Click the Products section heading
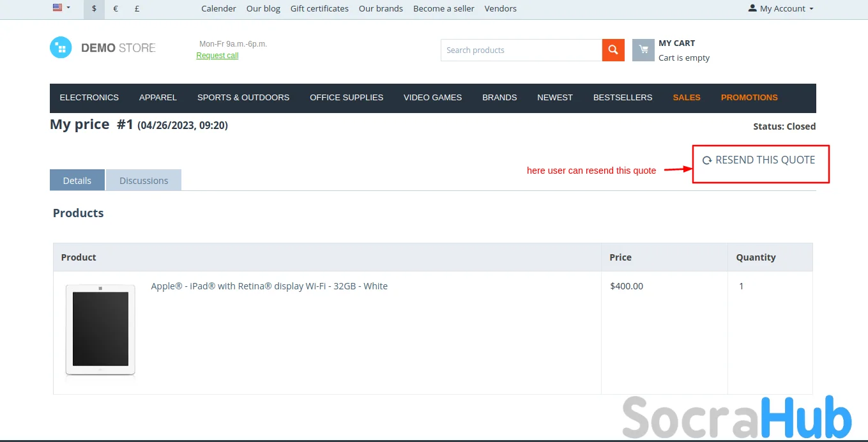868x442 pixels. click(78, 213)
